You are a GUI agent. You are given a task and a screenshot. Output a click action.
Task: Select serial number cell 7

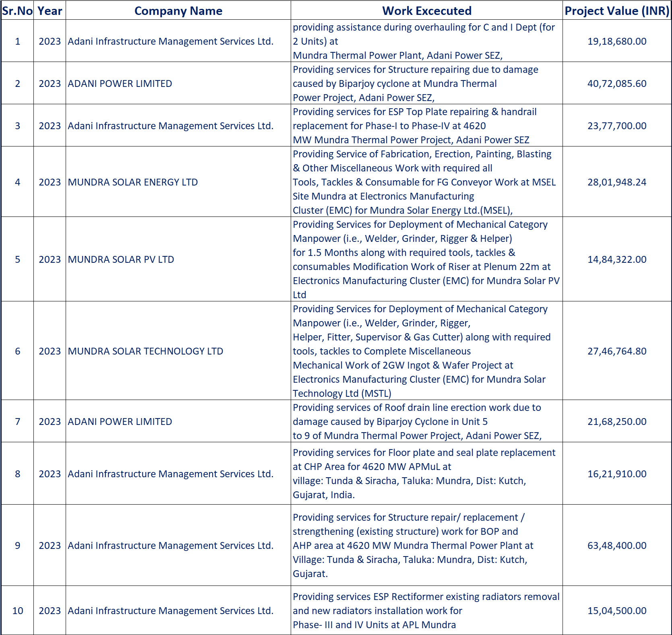[x=17, y=421]
